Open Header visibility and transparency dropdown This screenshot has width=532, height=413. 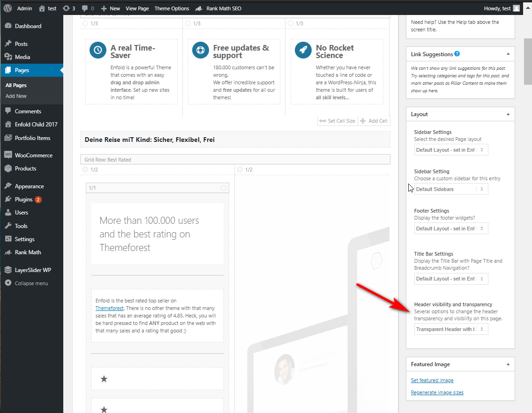coord(451,329)
